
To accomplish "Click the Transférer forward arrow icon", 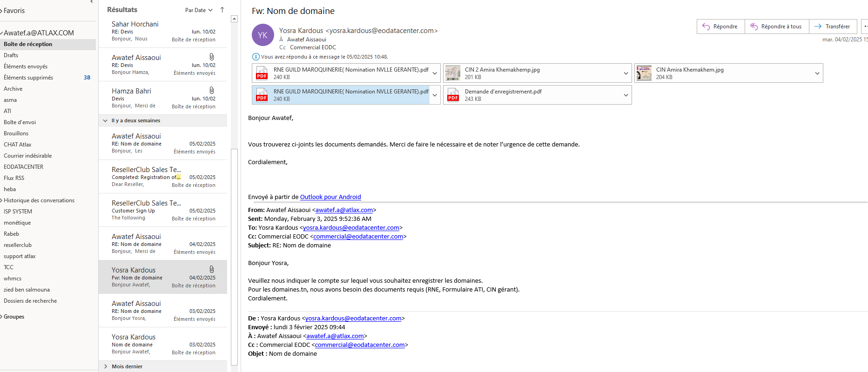I will (x=818, y=27).
